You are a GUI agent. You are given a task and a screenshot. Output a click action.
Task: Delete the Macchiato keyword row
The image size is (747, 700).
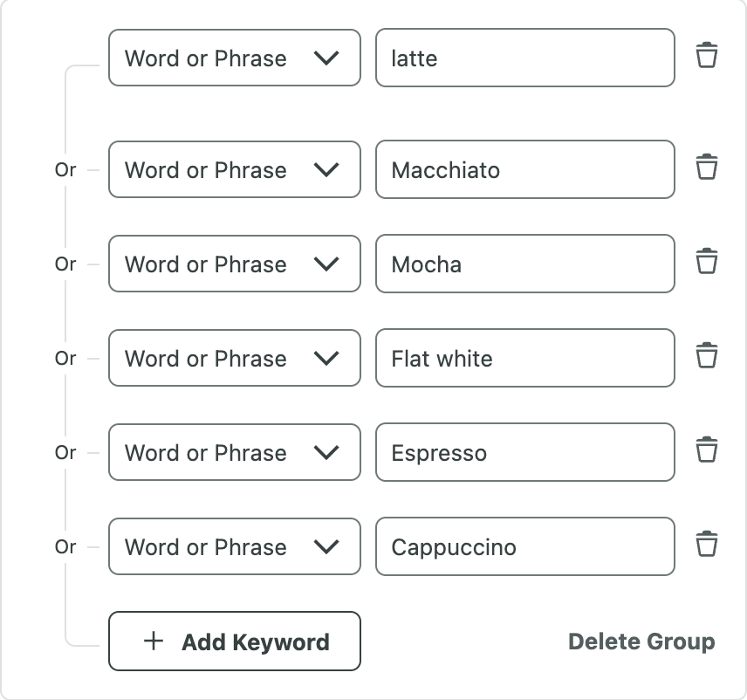pos(707,168)
